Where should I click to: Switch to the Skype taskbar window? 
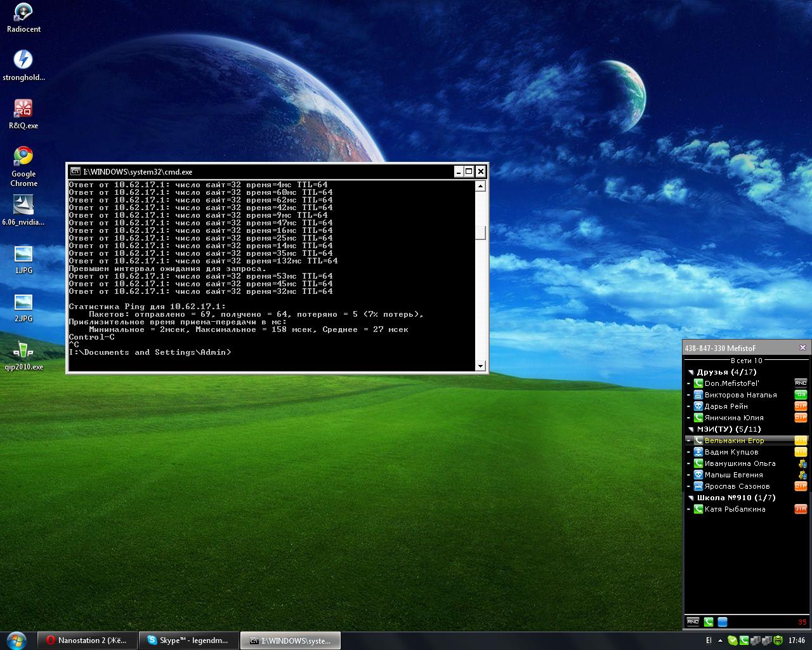(188, 640)
